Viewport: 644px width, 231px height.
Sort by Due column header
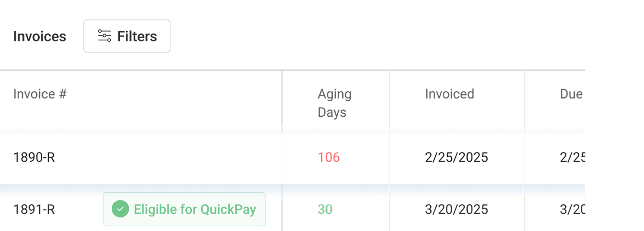[x=571, y=94]
